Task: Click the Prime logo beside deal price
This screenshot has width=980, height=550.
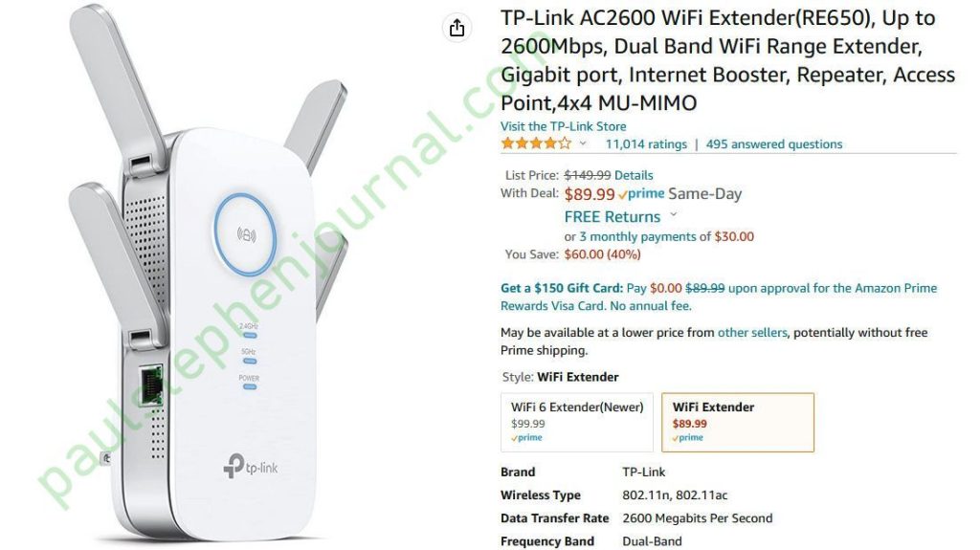Action: point(641,194)
